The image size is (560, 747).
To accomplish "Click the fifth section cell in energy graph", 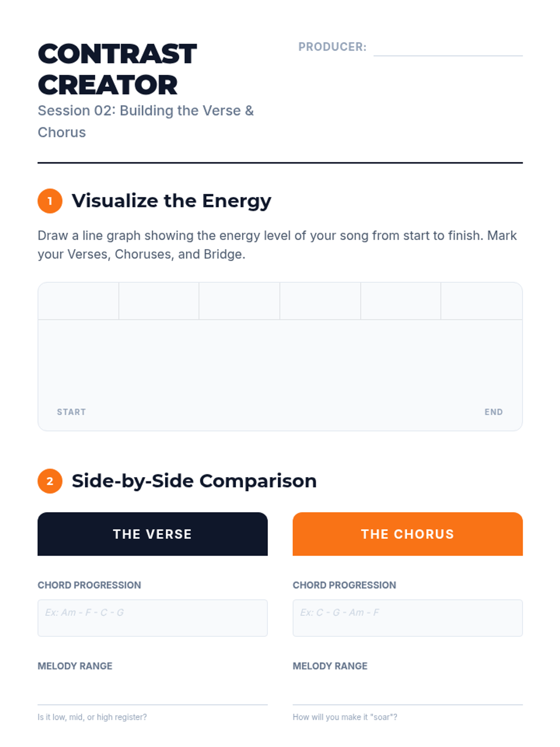I will click(401, 301).
